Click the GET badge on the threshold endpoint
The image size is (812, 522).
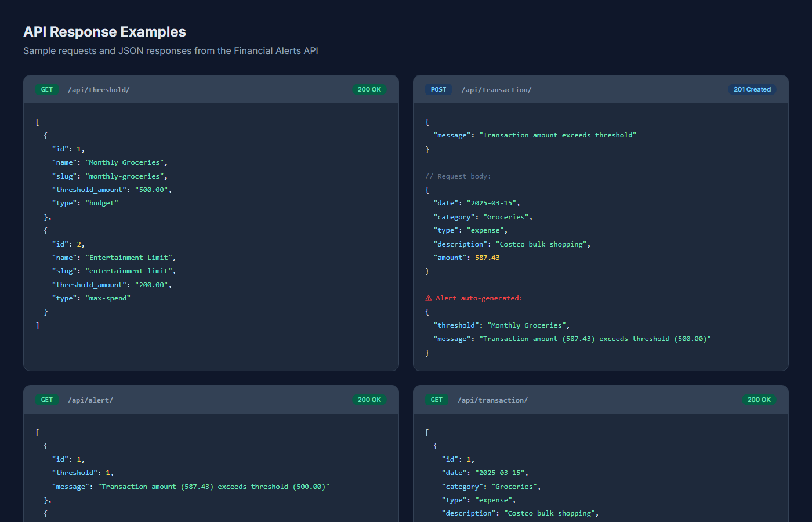pyautogui.click(x=47, y=89)
